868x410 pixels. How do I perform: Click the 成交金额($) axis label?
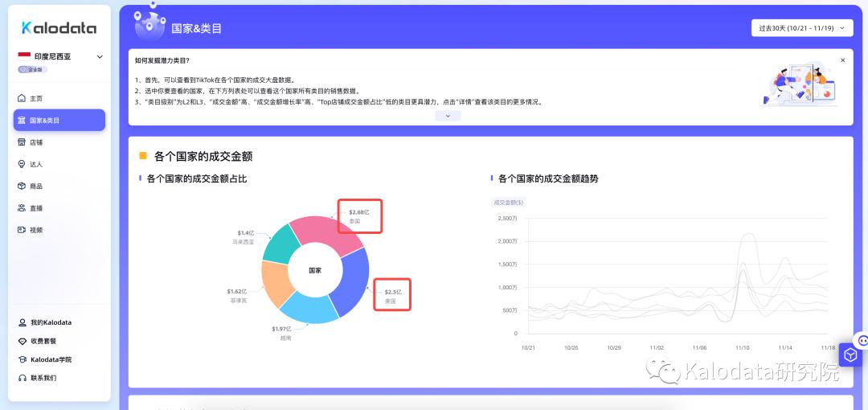click(508, 203)
